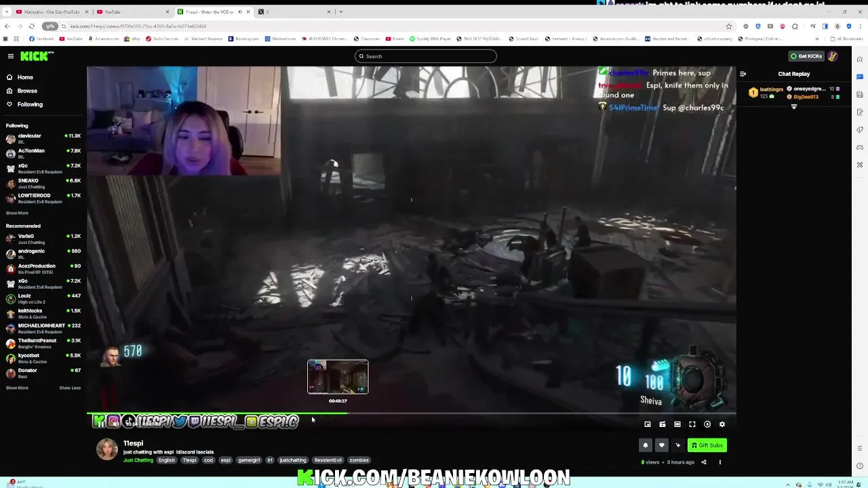Toggle theater mode

(677, 424)
